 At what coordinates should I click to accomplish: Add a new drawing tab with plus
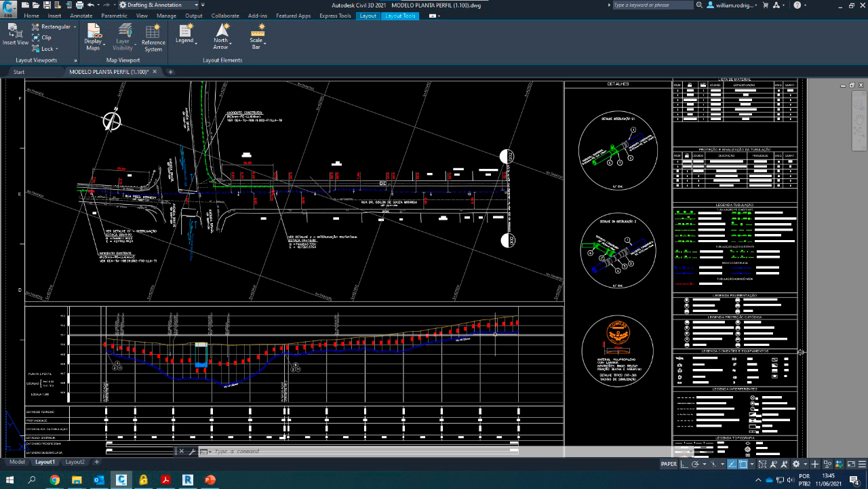coord(171,72)
